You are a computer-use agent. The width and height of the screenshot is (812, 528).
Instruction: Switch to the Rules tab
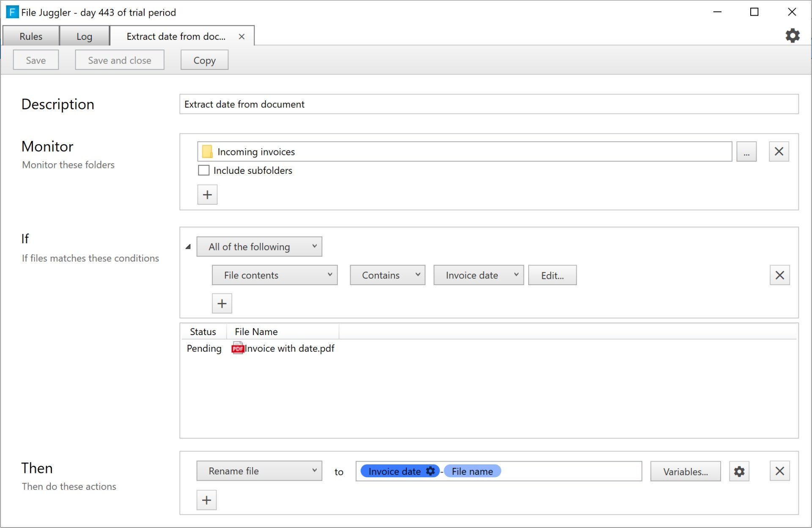pos(31,36)
